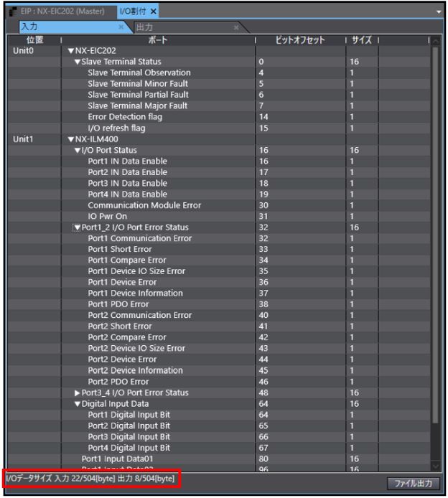Screen dimensions: 448x498
Task: Select Port1 Communication Error
Action: coord(219,238)
